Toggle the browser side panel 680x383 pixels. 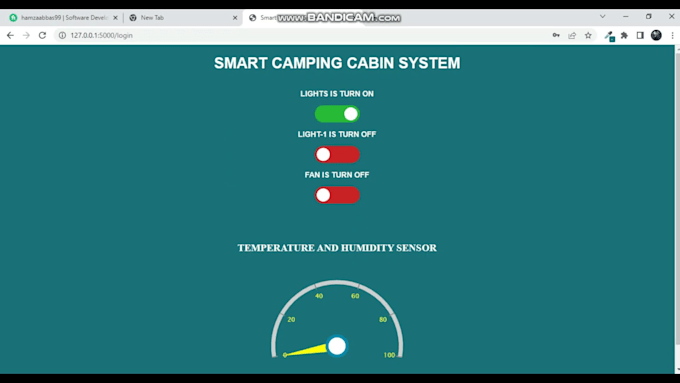click(640, 36)
